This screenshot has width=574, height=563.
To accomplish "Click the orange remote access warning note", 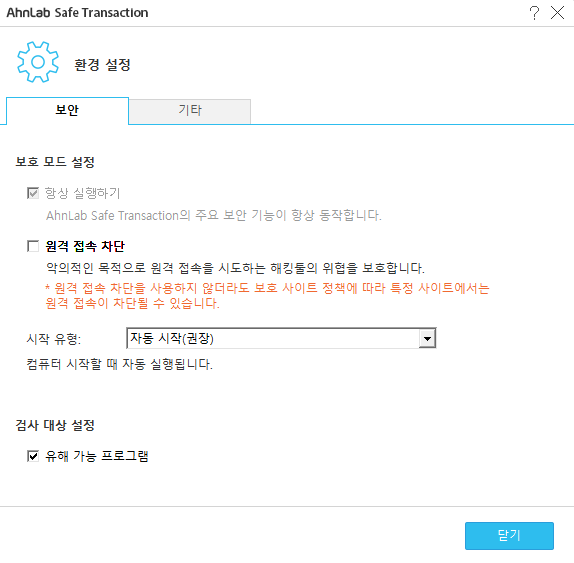I will click(x=267, y=295).
